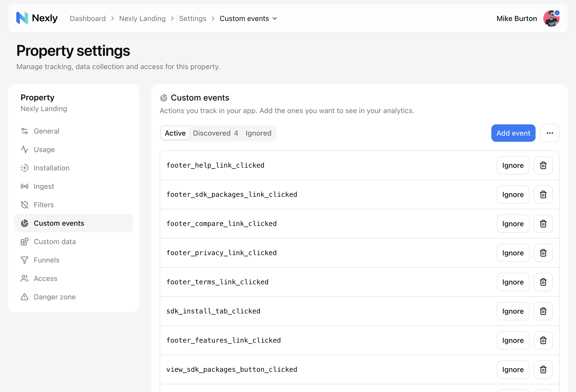The image size is (576, 392).
Task: Open General settings in sidebar
Action: pyautogui.click(x=74, y=131)
